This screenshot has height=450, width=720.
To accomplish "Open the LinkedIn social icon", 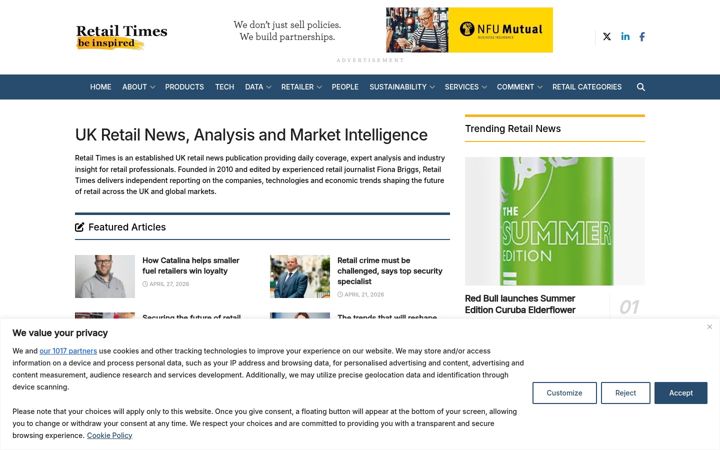I will [625, 36].
